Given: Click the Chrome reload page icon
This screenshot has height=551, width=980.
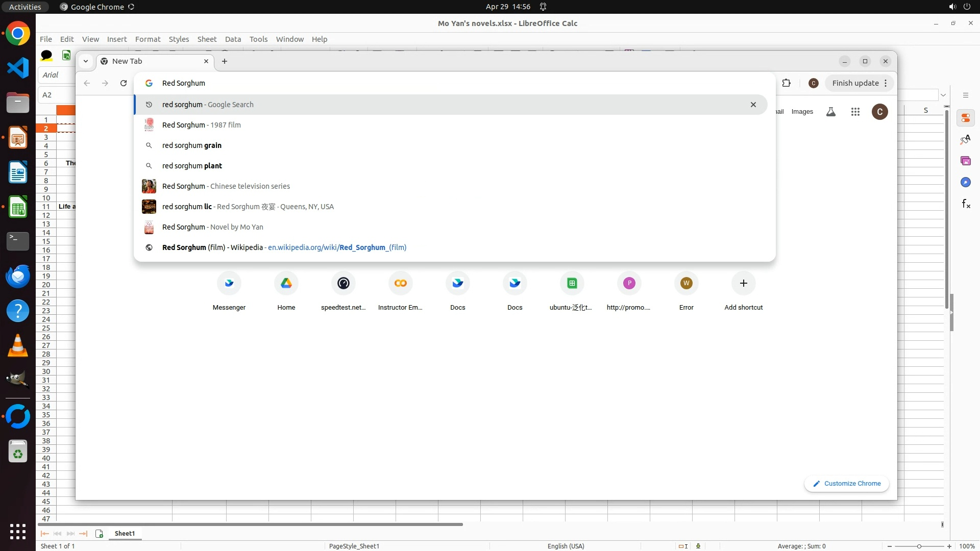Looking at the screenshot, I should [124, 83].
